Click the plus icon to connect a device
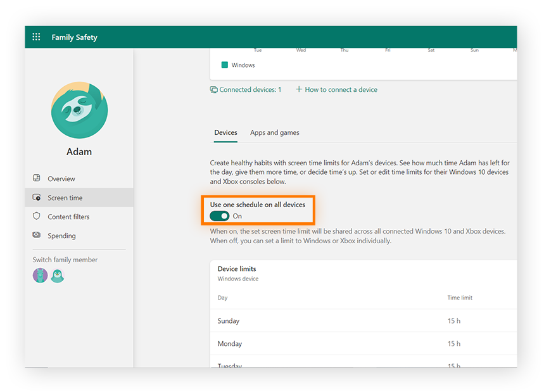The width and height of the screenshot is (544, 392). tap(298, 89)
